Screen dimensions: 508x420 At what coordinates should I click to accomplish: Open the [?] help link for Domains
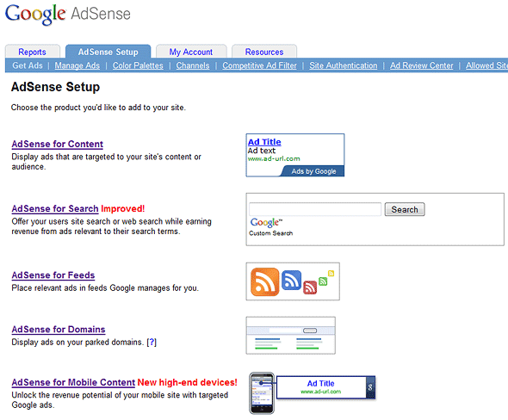click(152, 343)
